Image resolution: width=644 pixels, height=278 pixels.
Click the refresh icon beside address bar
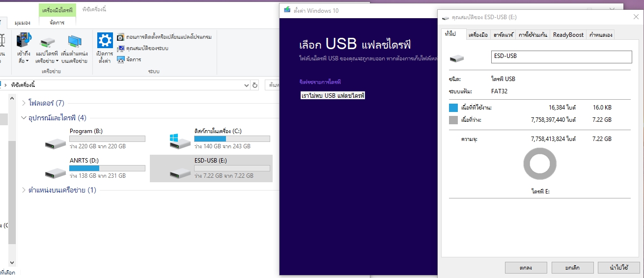pyautogui.click(x=255, y=85)
